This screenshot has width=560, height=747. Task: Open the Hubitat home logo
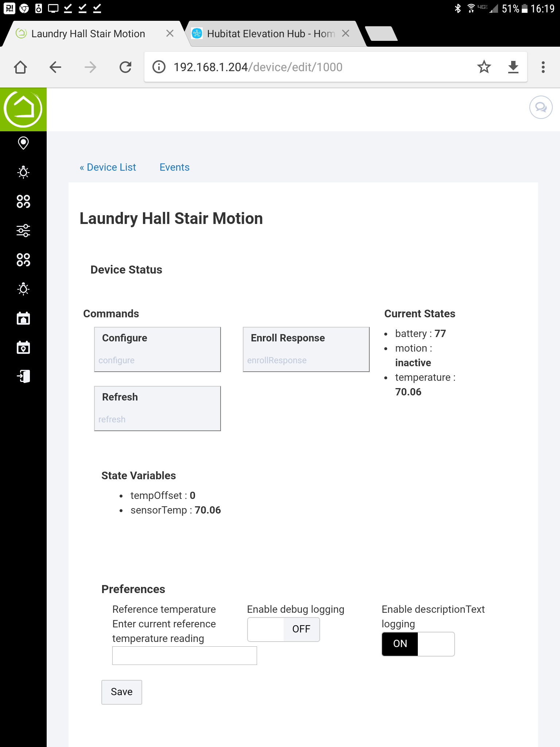pyautogui.click(x=23, y=109)
